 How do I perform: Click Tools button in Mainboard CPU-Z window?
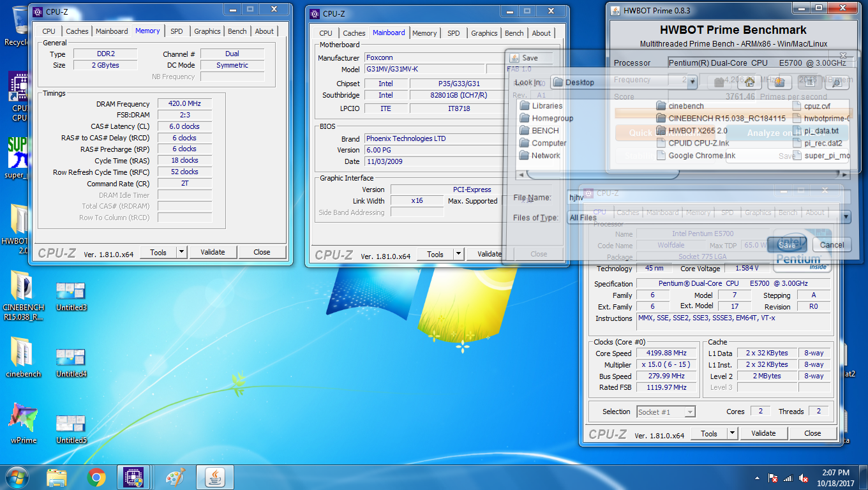click(x=435, y=254)
